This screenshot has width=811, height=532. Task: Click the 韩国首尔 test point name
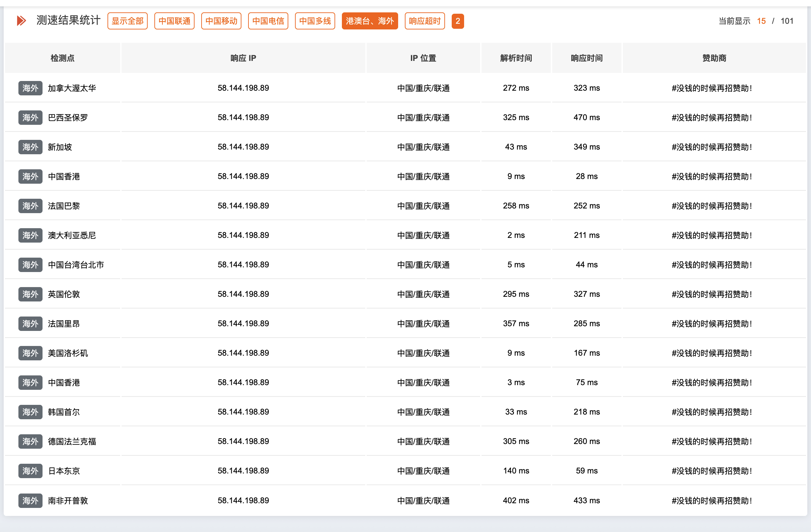coord(64,412)
